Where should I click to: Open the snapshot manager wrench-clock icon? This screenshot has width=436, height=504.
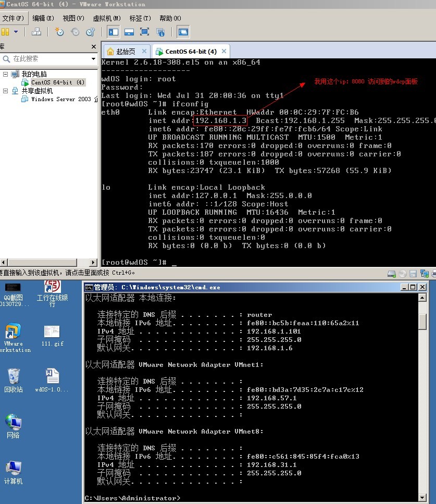pos(91,32)
